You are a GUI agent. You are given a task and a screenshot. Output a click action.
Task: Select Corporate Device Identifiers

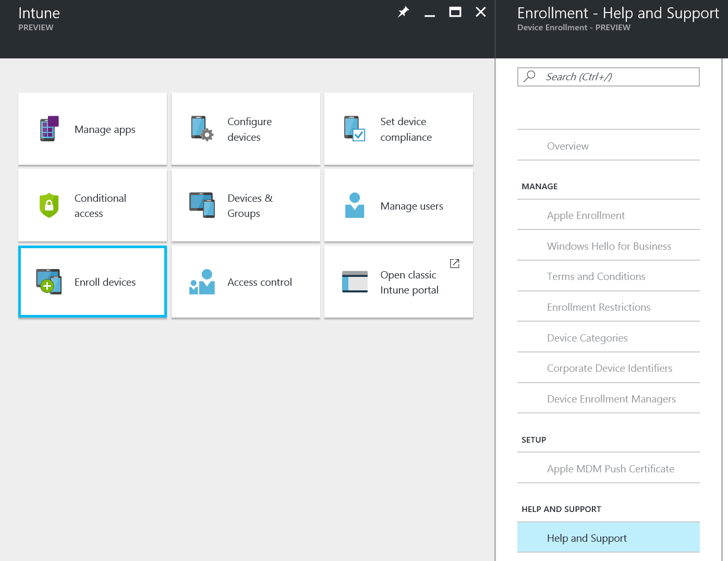coord(609,368)
